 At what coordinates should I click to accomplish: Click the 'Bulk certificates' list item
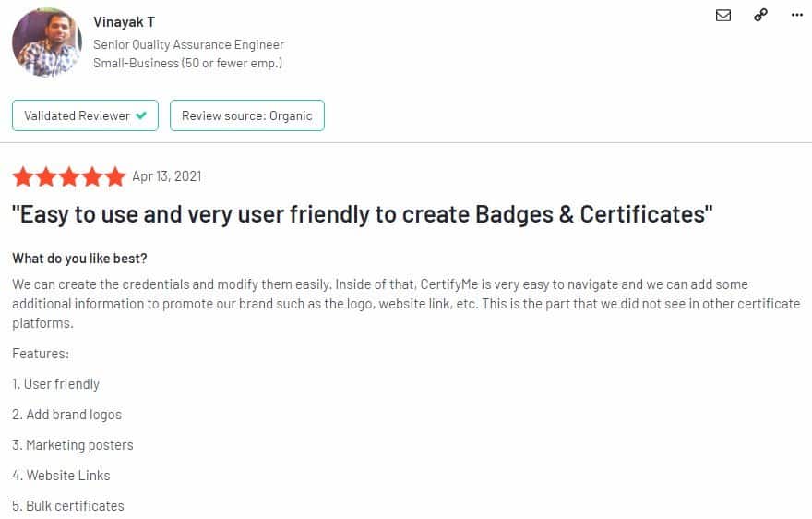click(68, 506)
